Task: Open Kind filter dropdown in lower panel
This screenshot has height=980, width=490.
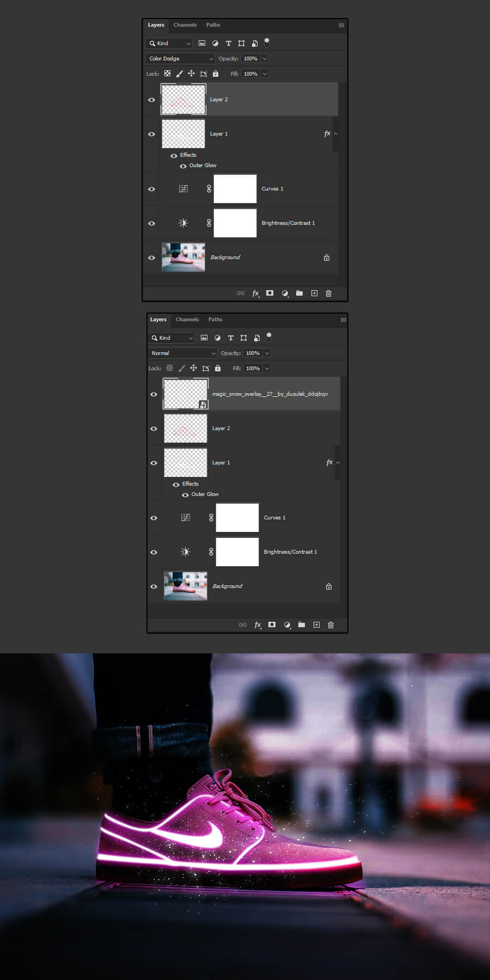Action: pyautogui.click(x=171, y=338)
